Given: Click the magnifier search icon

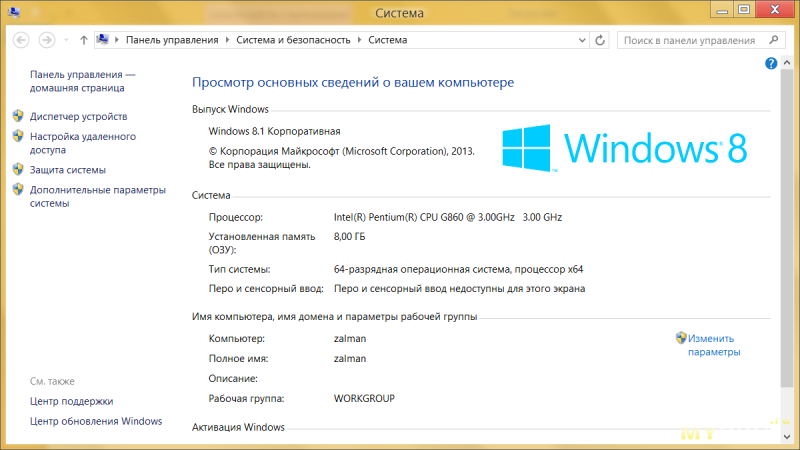Looking at the screenshot, I should point(774,40).
